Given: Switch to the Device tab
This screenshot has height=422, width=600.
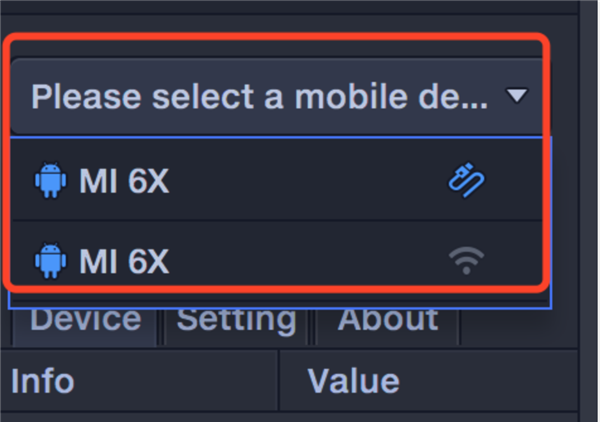Looking at the screenshot, I should coord(85,320).
